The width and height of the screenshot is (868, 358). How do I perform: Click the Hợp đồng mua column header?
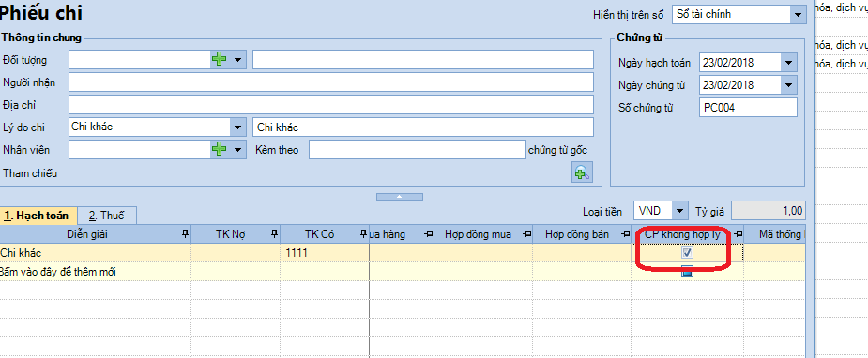click(483, 234)
